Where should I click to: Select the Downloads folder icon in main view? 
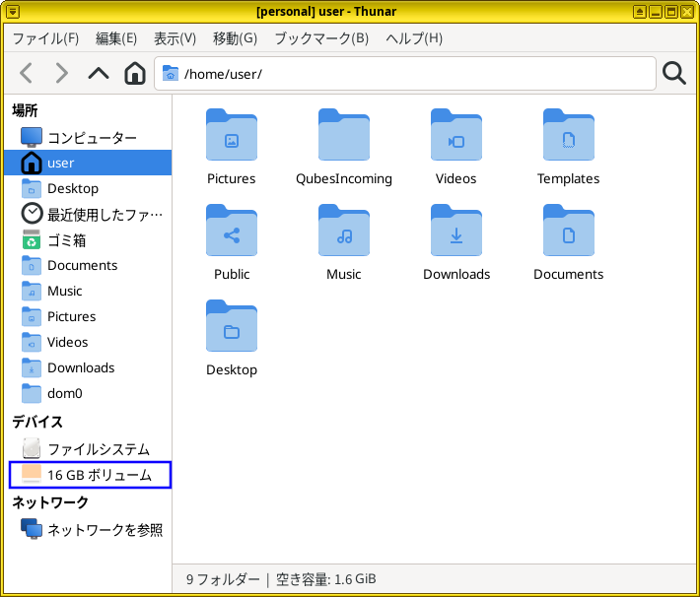[456, 231]
